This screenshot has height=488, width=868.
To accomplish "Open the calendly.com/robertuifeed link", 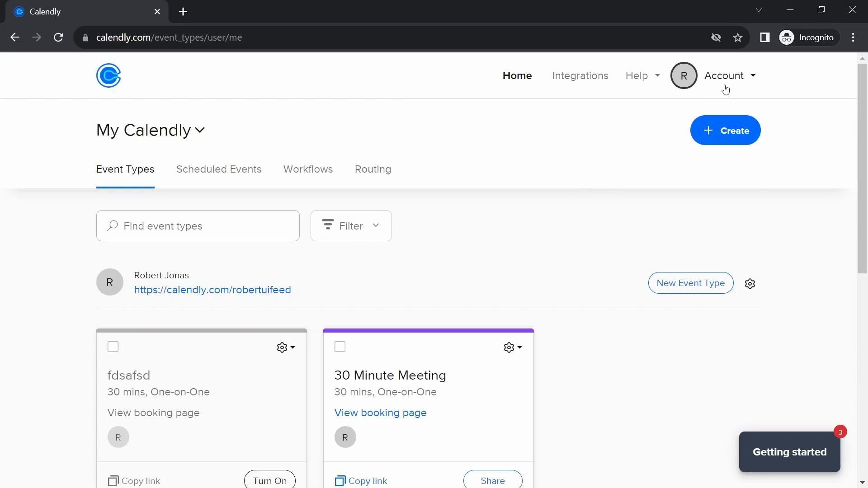I will coord(212,290).
